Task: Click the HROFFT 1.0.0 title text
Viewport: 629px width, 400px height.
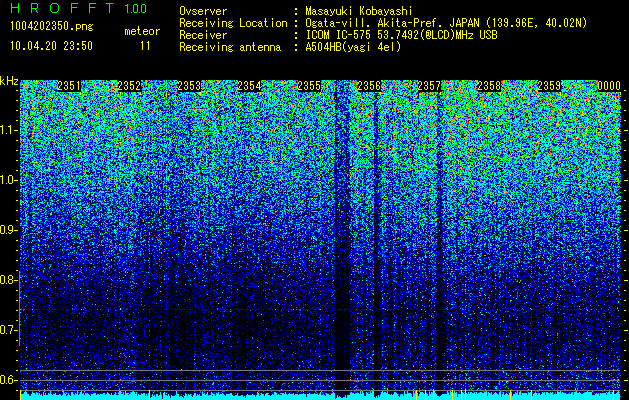Action: click(x=79, y=8)
